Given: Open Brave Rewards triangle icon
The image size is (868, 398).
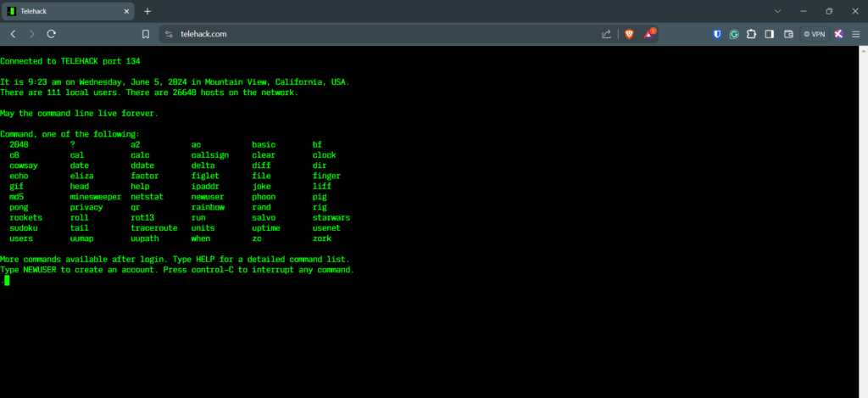Looking at the screenshot, I should point(648,34).
